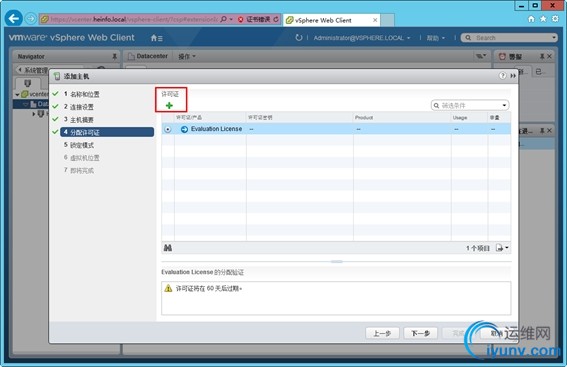
Task: Click the add host icon in dialog title
Action: tap(57, 76)
